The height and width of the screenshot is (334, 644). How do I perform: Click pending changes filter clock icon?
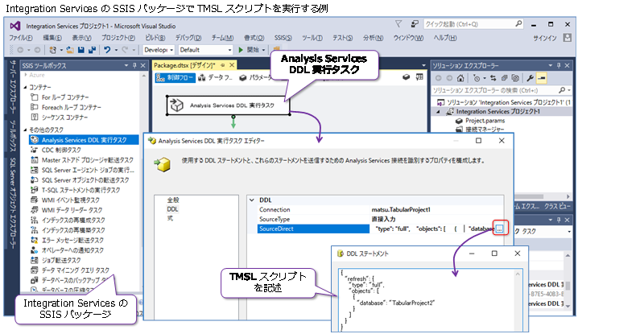tap(477, 78)
